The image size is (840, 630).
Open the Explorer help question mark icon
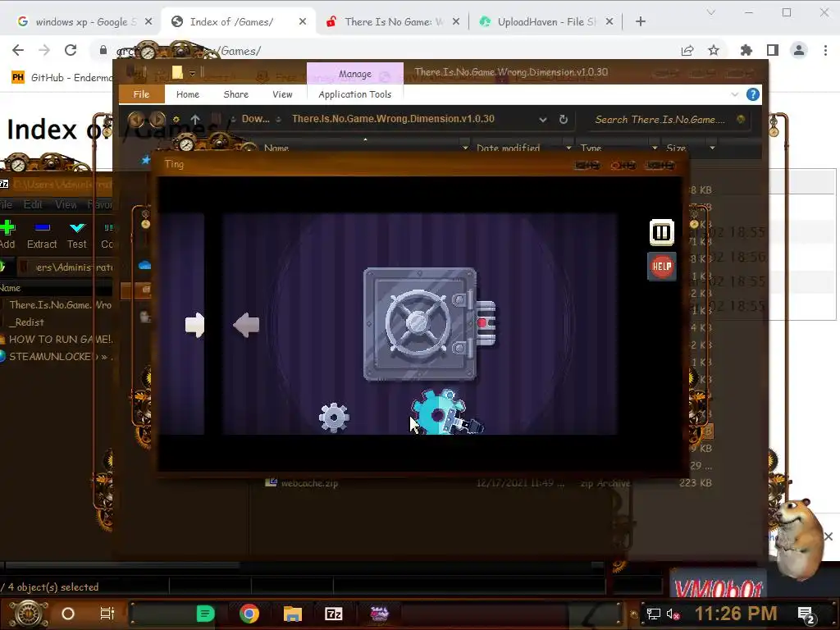[753, 94]
